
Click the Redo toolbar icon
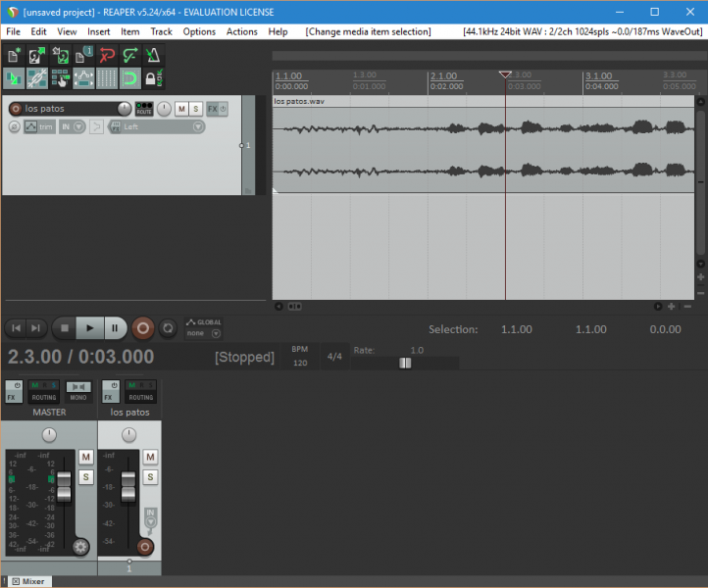pyautogui.click(x=130, y=55)
